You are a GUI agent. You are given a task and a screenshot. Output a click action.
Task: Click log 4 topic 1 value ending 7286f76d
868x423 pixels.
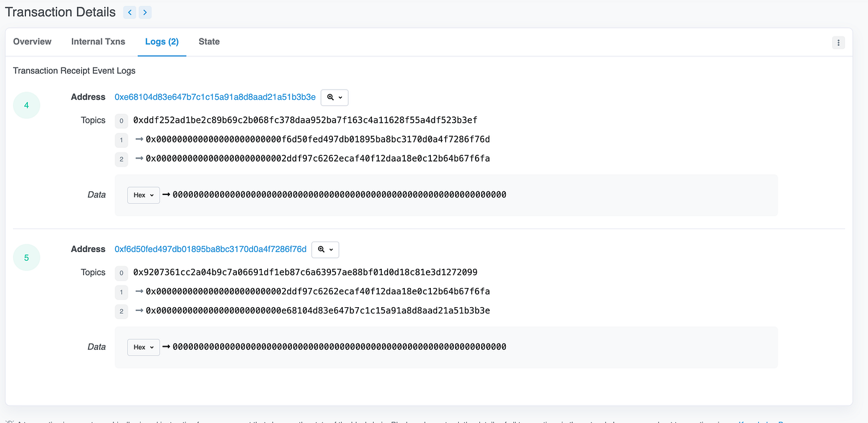pos(318,139)
